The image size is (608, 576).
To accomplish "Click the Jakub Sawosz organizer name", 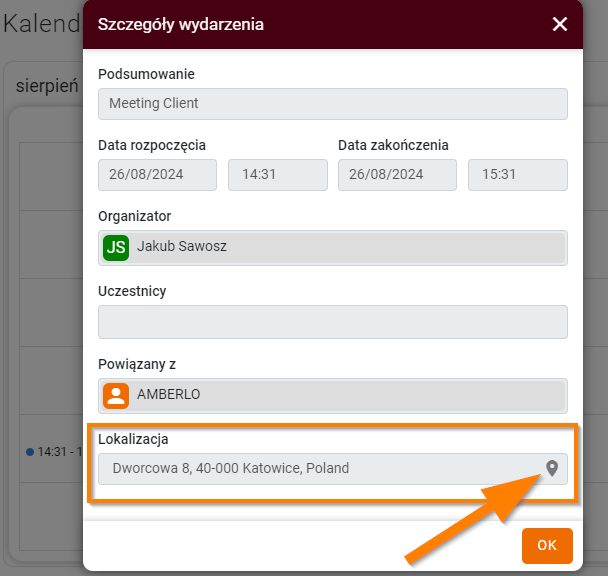I will (x=182, y=246).
